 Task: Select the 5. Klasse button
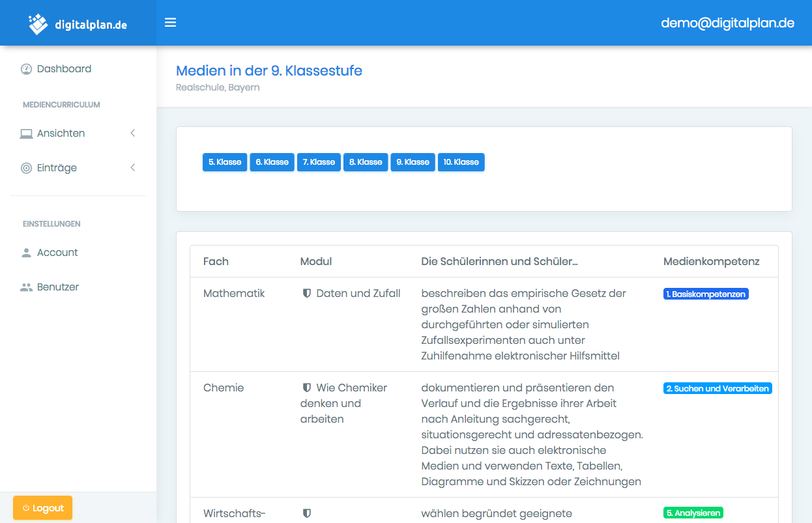[225, 162]
